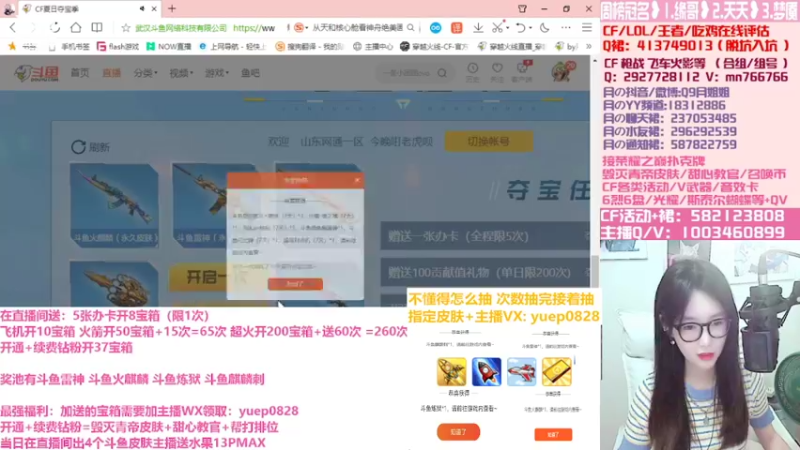Viewport: 800px width, 450px height.
Task: Select the Douyu 直播 nav item
Action: (111, 73)
